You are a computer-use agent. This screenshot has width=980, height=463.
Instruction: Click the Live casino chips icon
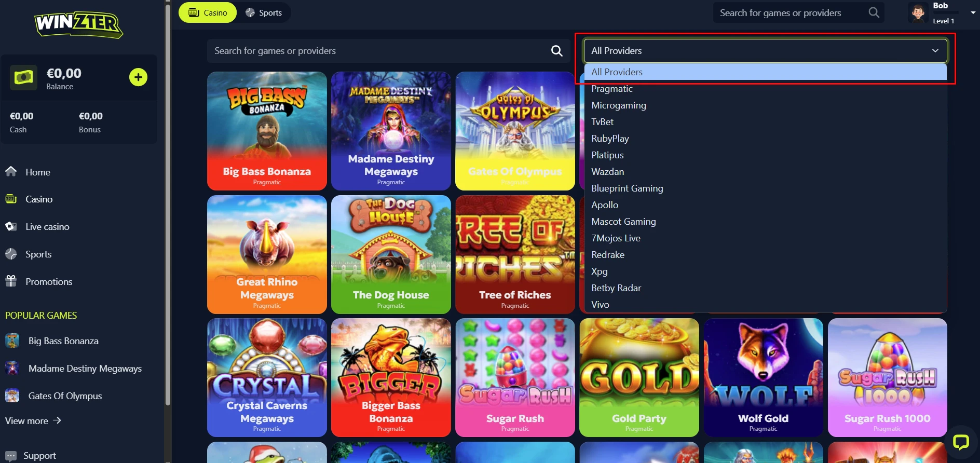tap(11, 226)
